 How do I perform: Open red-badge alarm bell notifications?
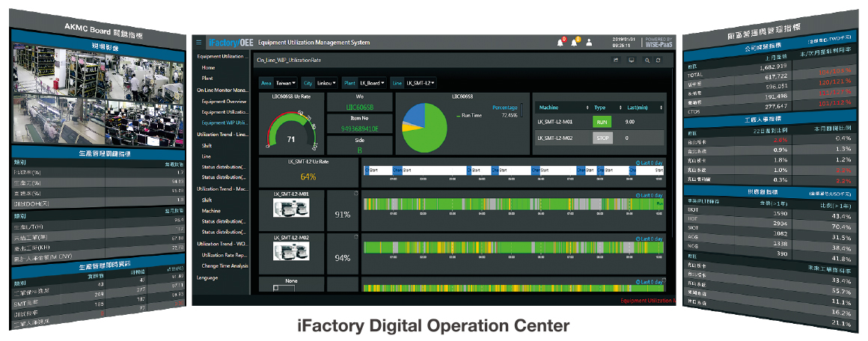560,42
